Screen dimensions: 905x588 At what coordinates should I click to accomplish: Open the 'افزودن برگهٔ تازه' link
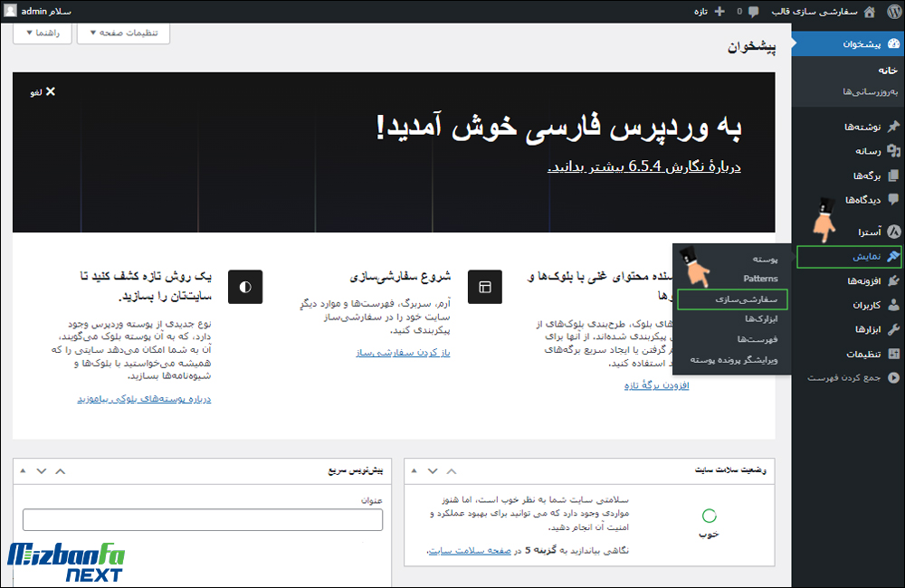656,385
